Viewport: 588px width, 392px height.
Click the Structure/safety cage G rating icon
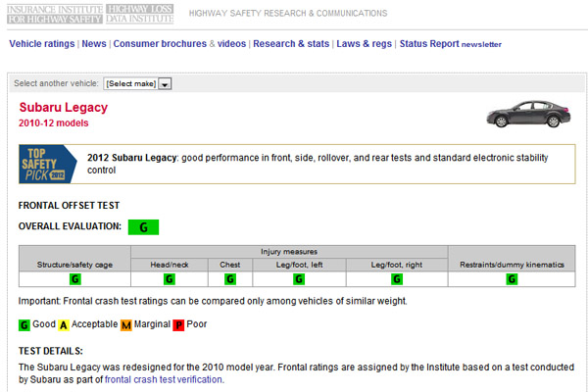point(73,279)
